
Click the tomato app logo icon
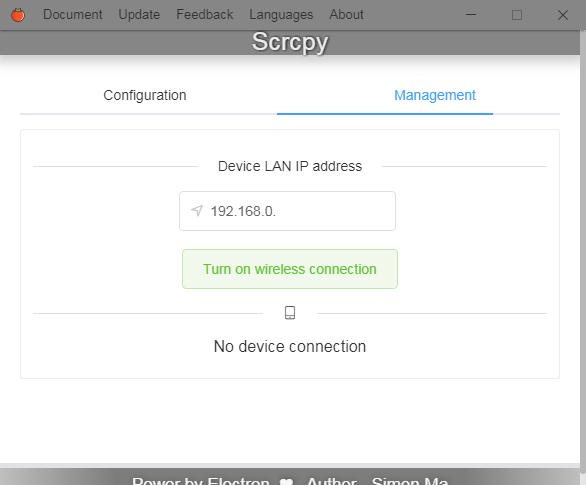click(x=18, y=15)
